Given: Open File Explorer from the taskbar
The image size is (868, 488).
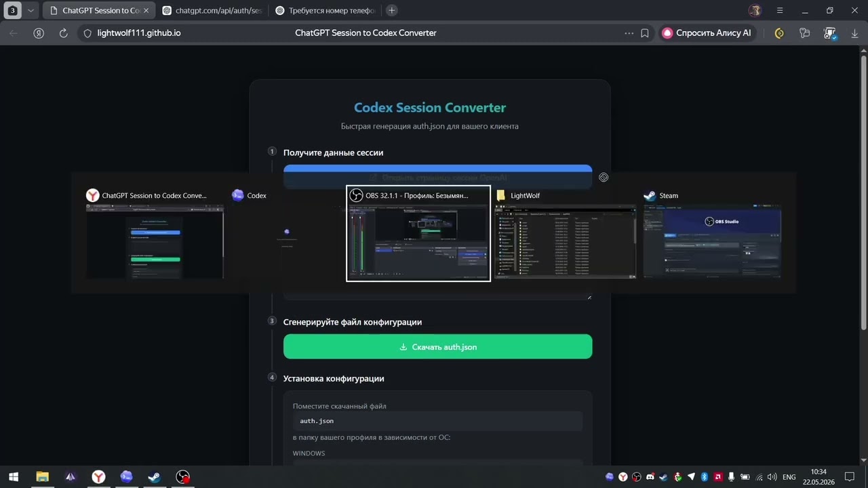Looking at the screenshot, I should coord(42,477).
